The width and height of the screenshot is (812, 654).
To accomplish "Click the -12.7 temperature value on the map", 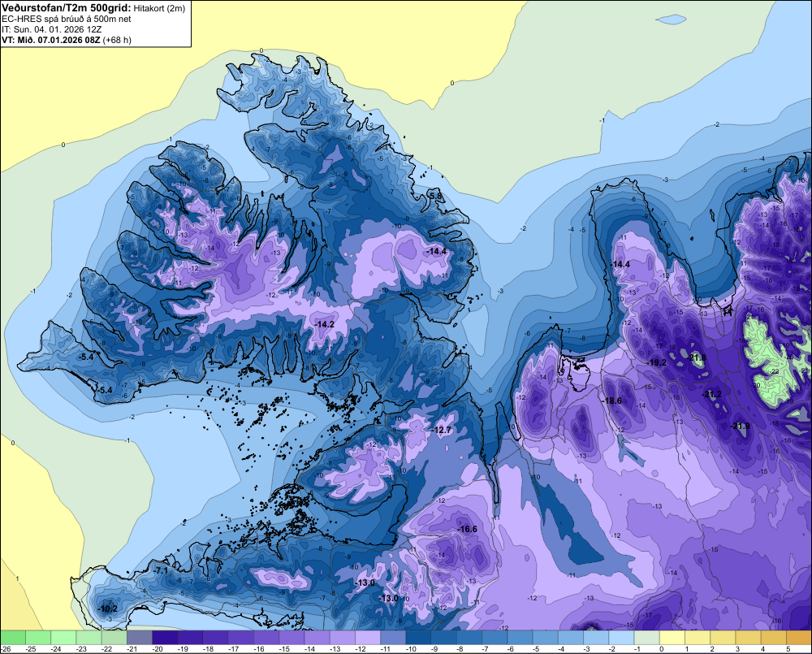I will coord(443,430).
